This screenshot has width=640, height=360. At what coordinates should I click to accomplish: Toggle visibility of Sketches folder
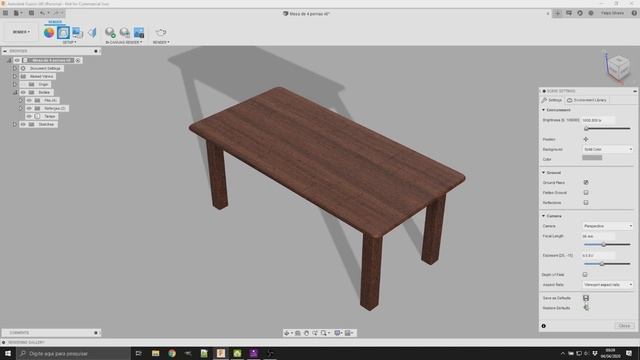[23, 124]
